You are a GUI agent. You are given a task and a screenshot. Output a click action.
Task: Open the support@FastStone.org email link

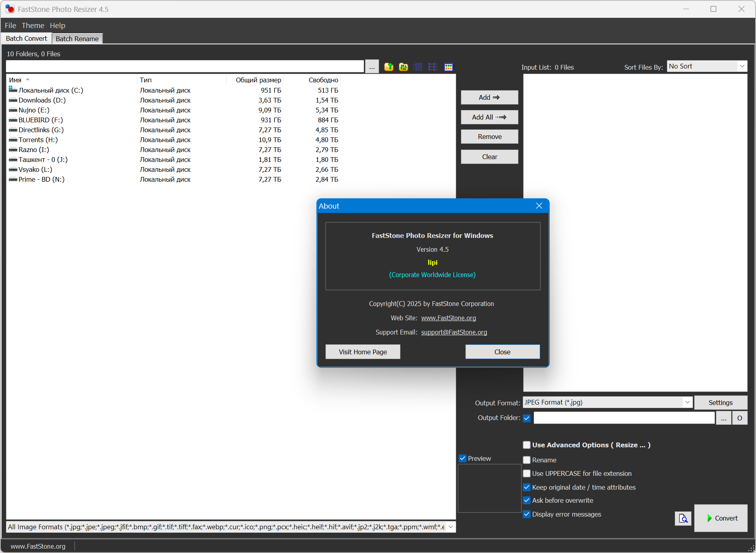(x=454, y=332)
